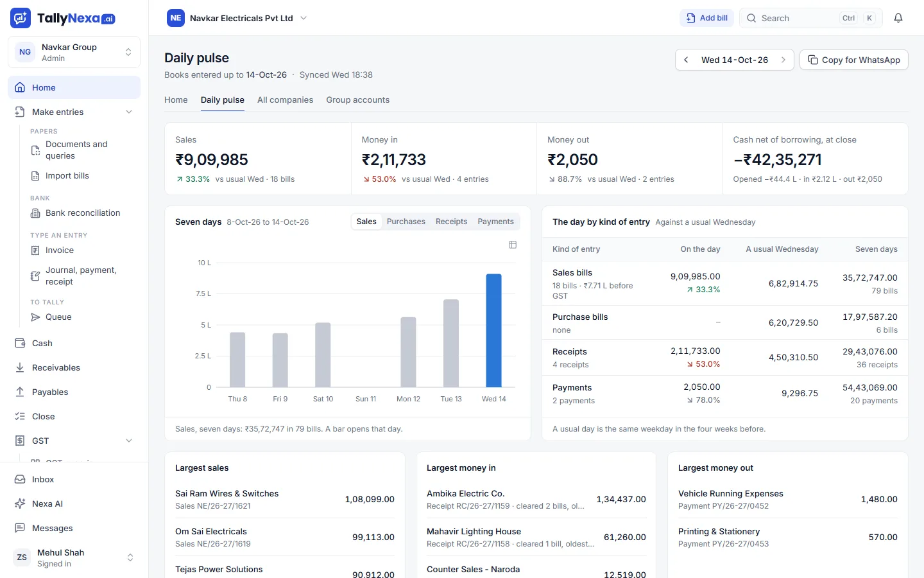
Task: Click the Invoice icon in the sidebar
Action: (x=36, y=250)
